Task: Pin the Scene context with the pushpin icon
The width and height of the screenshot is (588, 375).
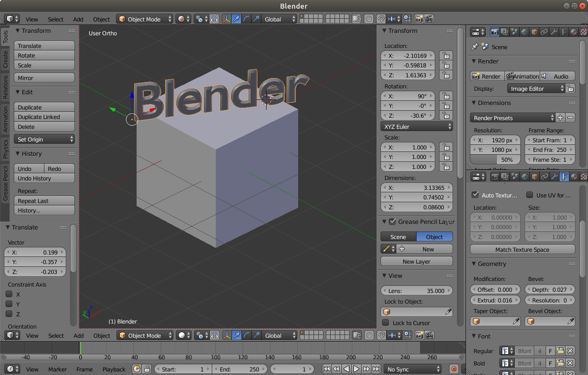Action: point(475,47)
